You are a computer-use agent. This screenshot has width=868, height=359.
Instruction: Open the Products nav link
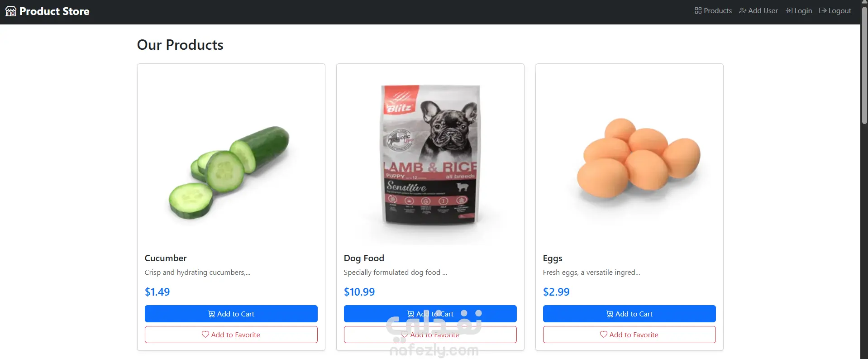point(713,10)
